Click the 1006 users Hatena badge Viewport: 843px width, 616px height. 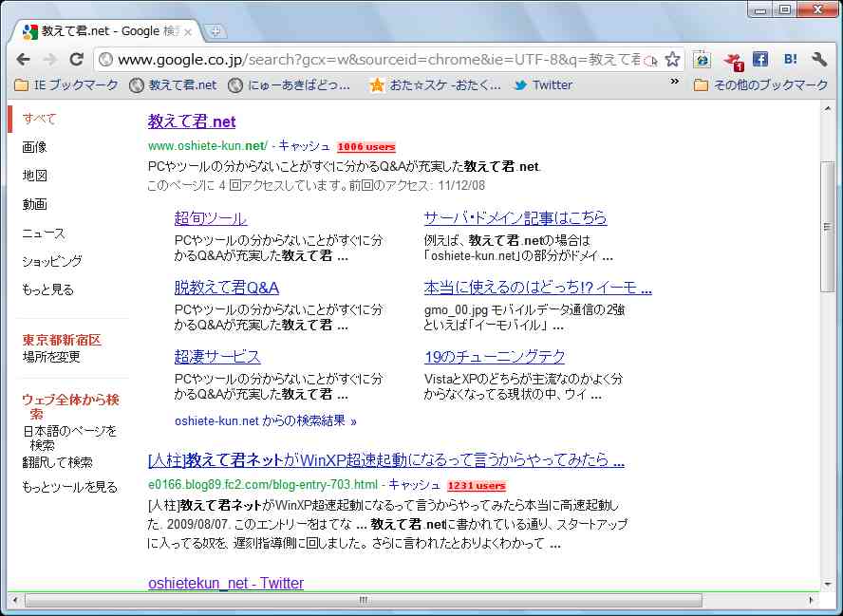(366, 147)
